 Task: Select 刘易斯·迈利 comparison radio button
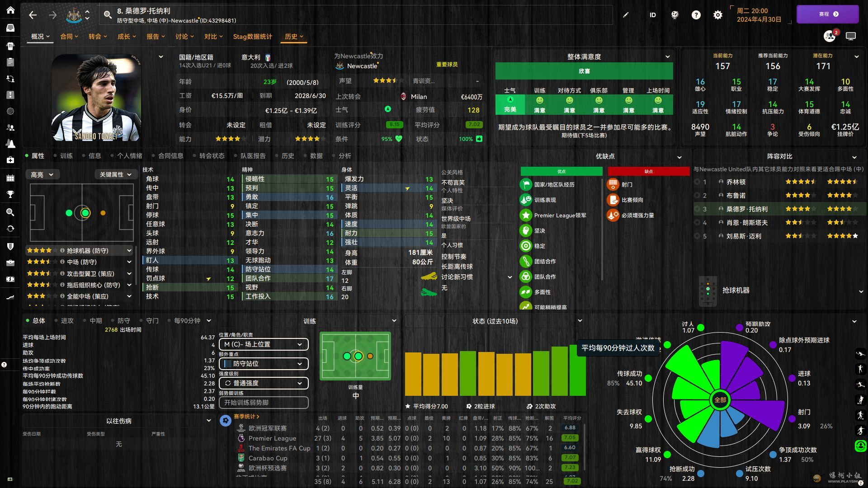697,236
